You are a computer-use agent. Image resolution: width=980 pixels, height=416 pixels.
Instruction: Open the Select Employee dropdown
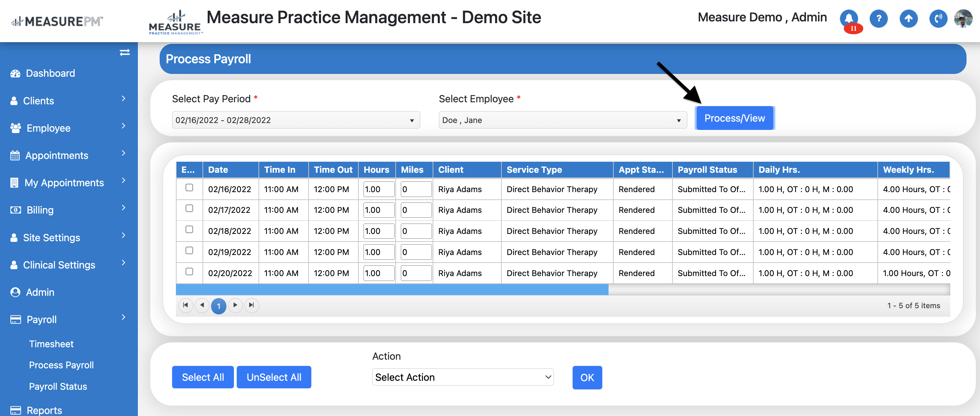(562, 120)
